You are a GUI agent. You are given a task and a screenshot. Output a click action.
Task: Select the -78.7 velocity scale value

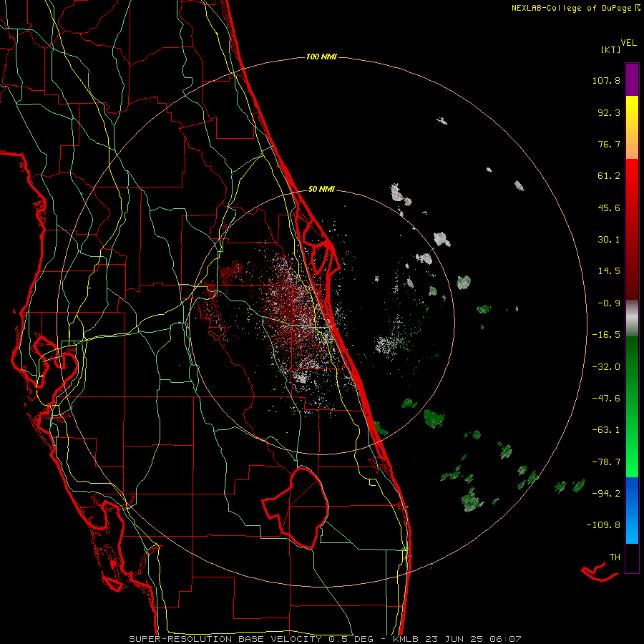(606, 462)
